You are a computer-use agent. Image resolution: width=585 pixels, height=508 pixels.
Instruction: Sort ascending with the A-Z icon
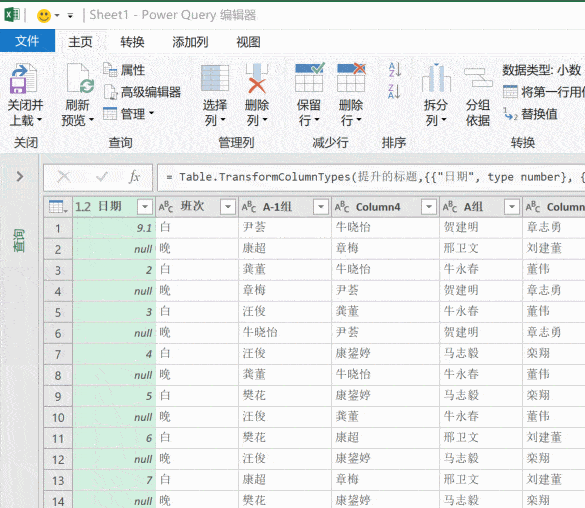coord(394,70)
